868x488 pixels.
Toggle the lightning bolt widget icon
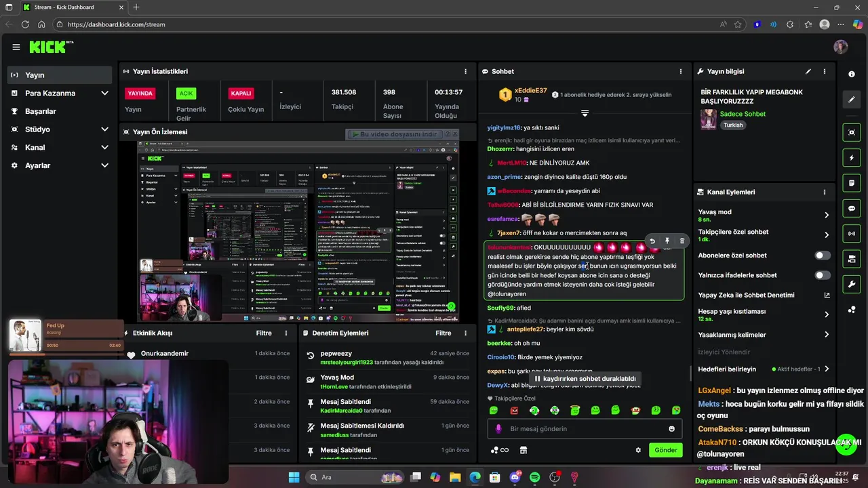pyautogui.click(x=852, y=158)
